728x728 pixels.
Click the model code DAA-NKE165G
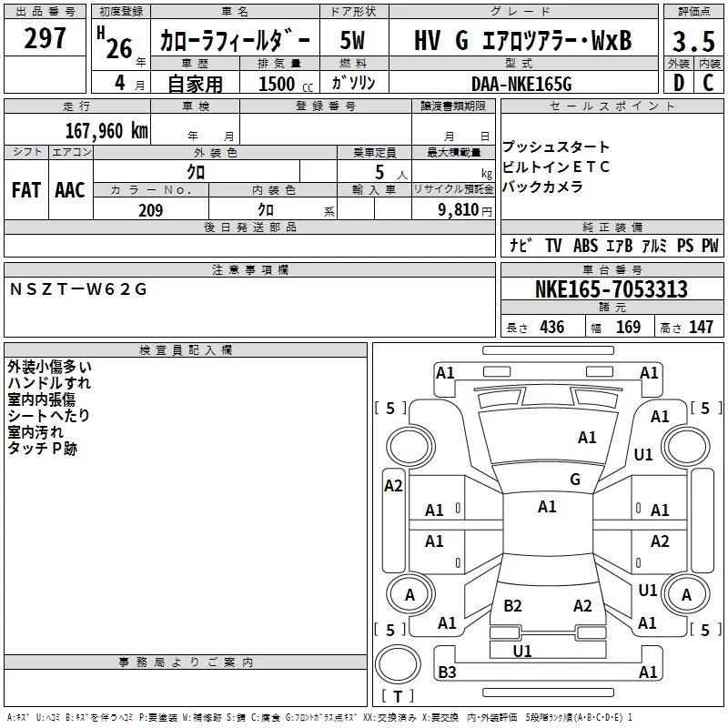click(x=521, y=84)
